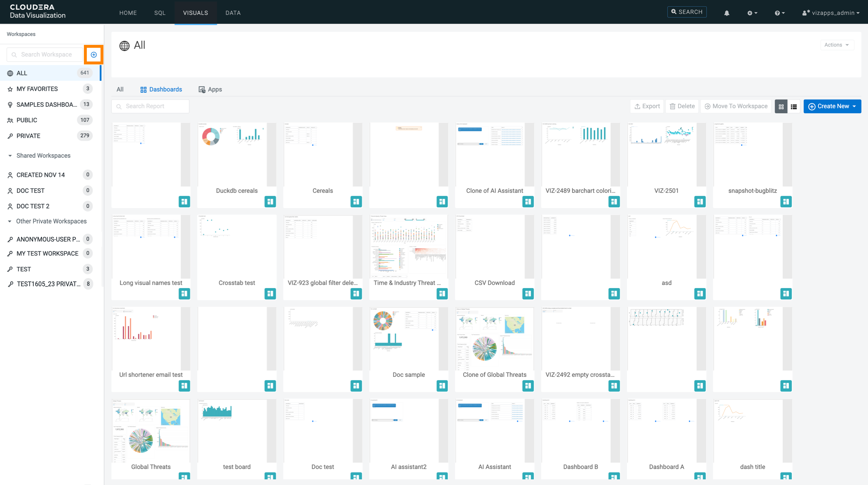Click the add workspace plus icon
The image size is (868, 485).
pyautogui.click(x=94, y=55)
